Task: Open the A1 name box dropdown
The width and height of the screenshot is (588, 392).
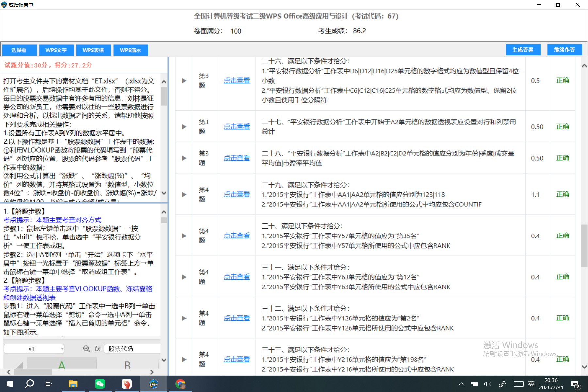Action: pos(62,349)
